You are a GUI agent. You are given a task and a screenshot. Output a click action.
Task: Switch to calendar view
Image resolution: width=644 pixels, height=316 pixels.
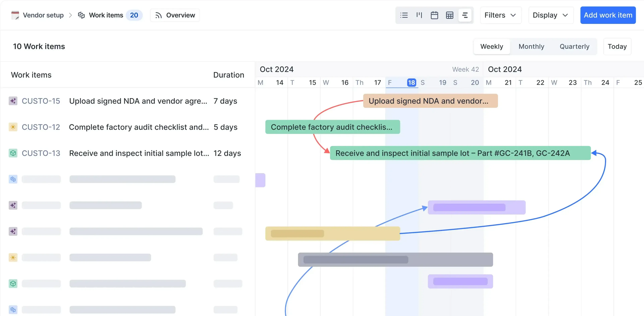[435, 15]
